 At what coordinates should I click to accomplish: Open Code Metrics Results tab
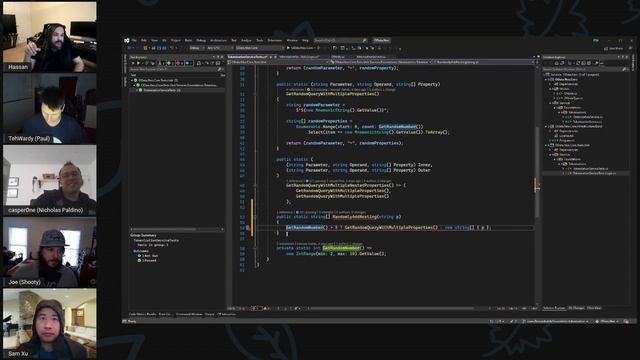(x=142, y=314)
